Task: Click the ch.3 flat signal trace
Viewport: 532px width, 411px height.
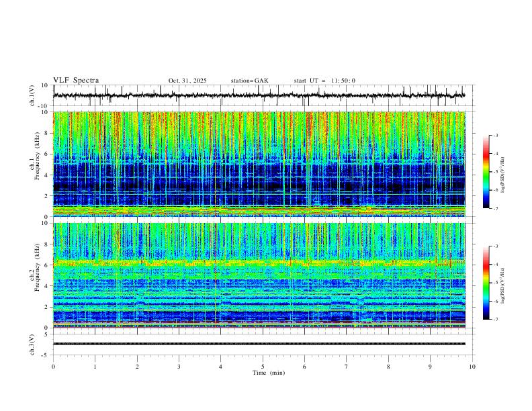Action: (259, 344)
